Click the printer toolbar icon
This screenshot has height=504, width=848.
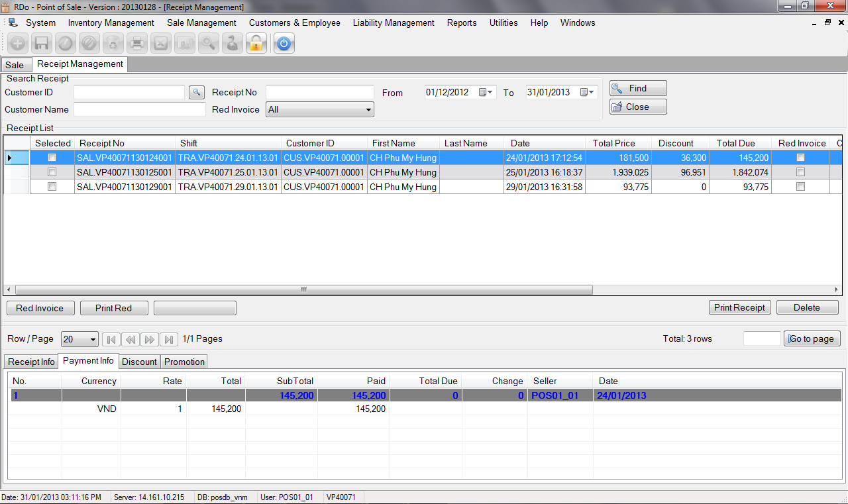click(136, 44)
